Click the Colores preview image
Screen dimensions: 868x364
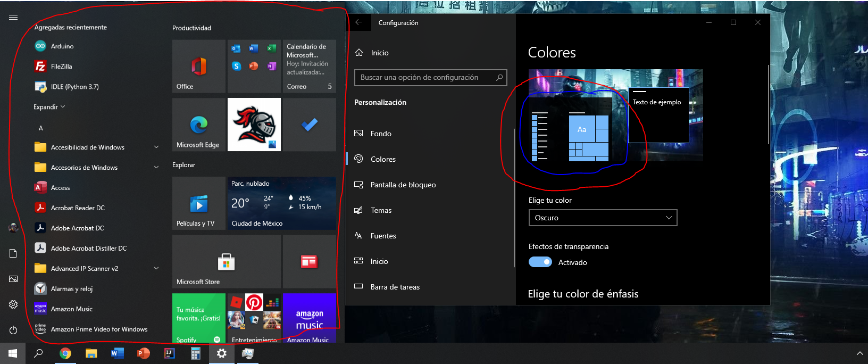pyautogui.click(x=616, y=115)
